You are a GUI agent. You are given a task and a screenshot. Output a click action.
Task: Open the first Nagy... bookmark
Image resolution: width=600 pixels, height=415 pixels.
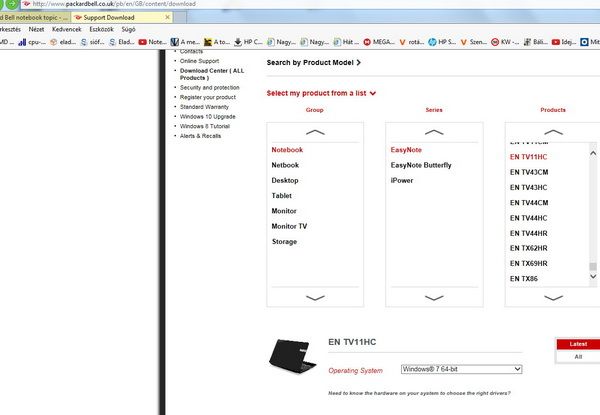coord(281,42)
